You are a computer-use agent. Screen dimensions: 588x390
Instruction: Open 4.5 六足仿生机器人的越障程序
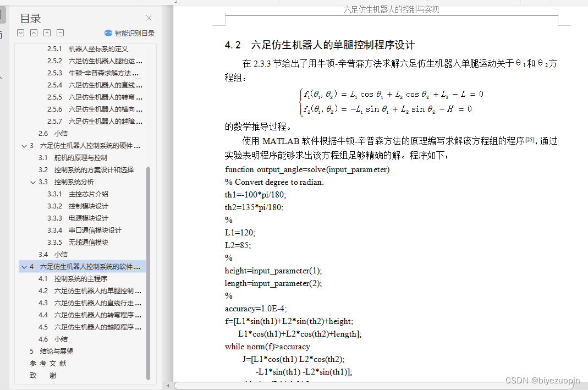click(x=90, y=327)
